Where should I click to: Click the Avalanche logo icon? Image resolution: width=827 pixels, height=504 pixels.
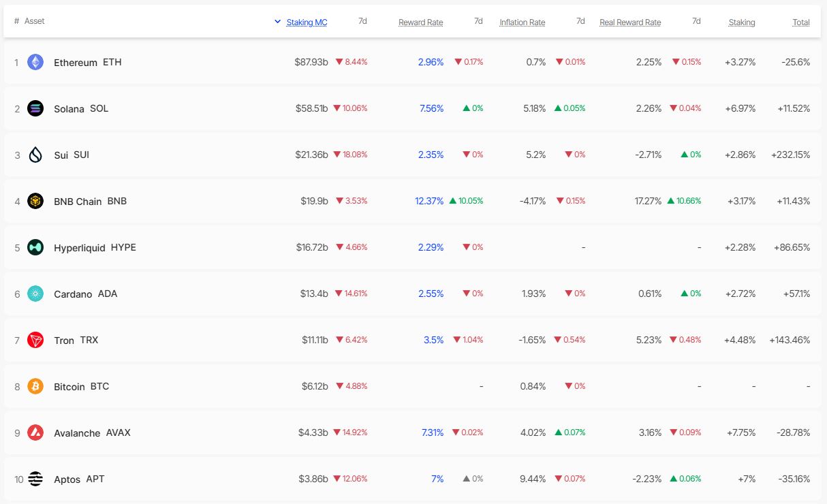pyautogui.click(x=35, y=432)
